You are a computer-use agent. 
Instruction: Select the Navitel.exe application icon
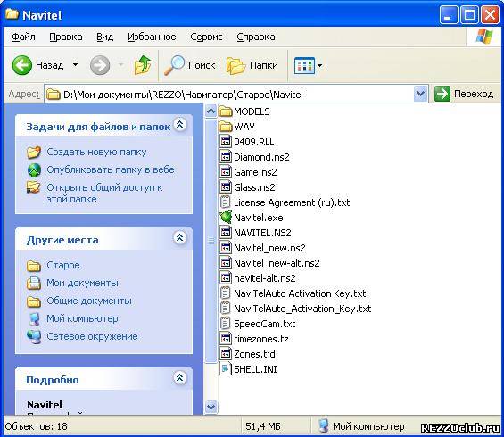pos(226,218)
